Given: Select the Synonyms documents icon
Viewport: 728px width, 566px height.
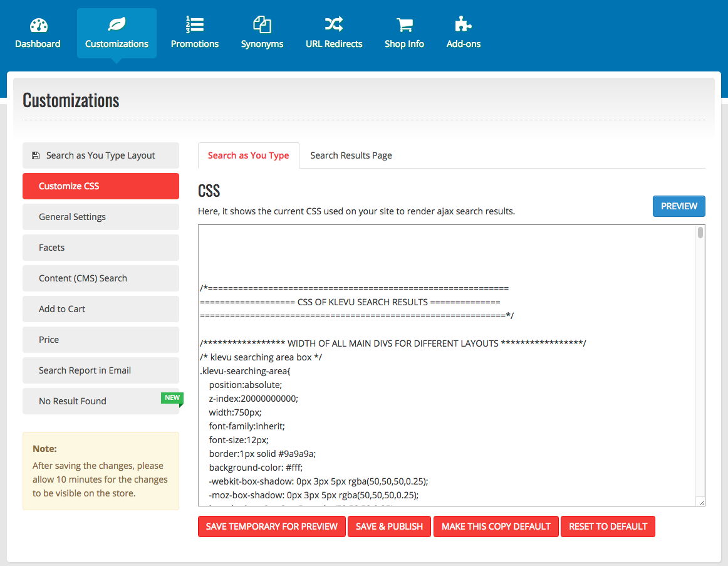Looking at the screenshot, I should (x=262, y=25).
